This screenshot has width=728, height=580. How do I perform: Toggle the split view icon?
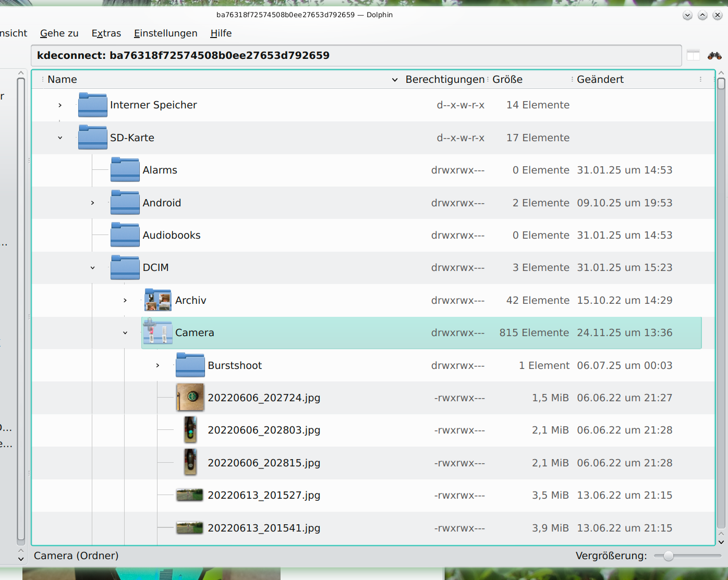[x=693, y=56]
